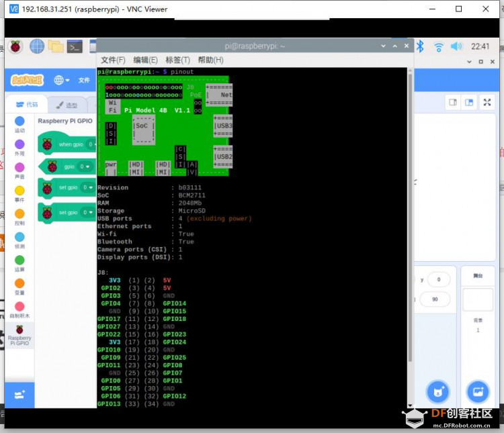The image size is (504, 433).
Task: Open pin dropdown on first 'set gpio' block
Action: 88,187
